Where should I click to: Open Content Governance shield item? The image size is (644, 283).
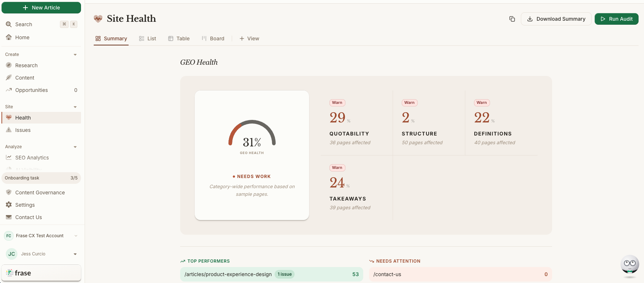pyautogui.click(x=9, y=193)
